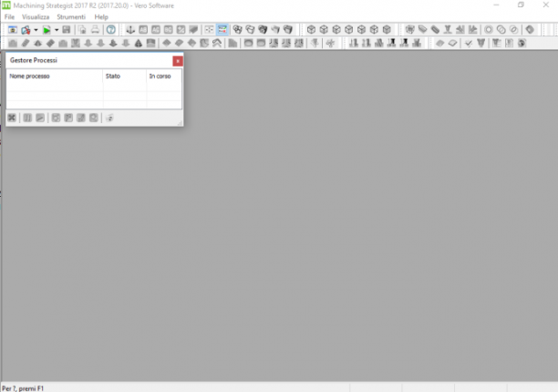The height and width of the screenshot is (392, 558).
Task: Click the funnel icon next to checkmark
Action: point(481,43)
